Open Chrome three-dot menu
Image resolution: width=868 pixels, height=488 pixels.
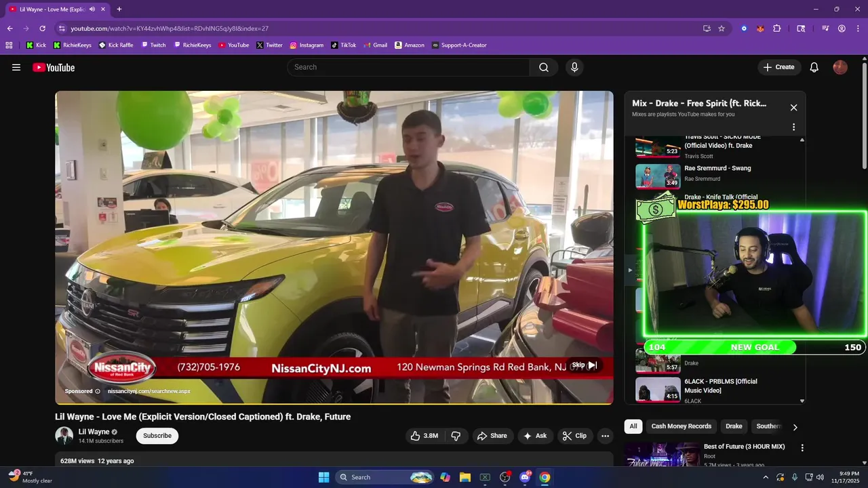(857, 28)
